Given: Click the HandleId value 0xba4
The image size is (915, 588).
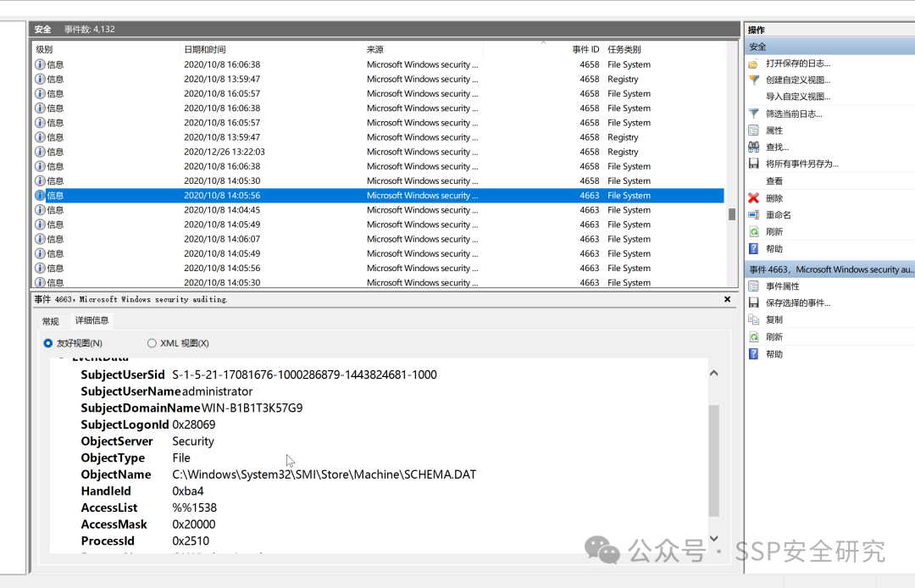Looking at the screenshot, I should coord(188,491).
